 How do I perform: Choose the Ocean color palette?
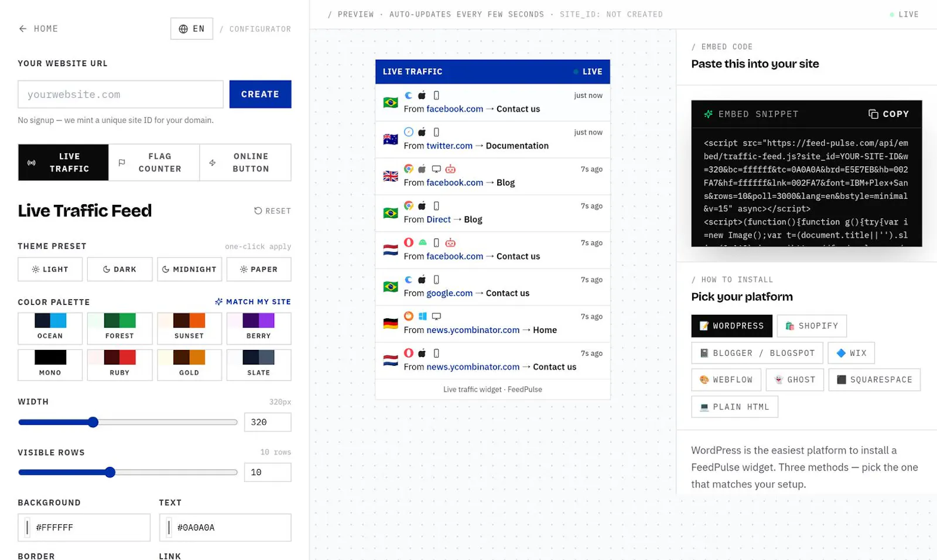[50, 328]
